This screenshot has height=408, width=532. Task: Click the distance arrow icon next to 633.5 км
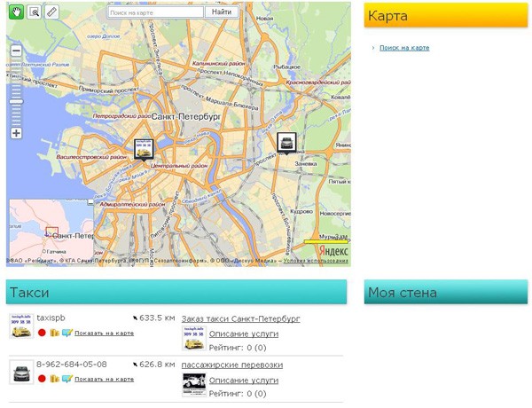(x=135, y=318)
